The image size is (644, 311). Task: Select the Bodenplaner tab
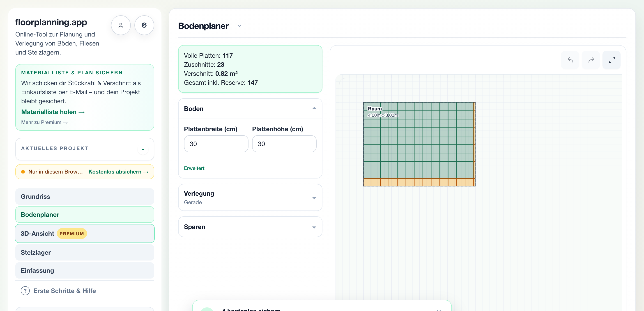tap(85, 215)
